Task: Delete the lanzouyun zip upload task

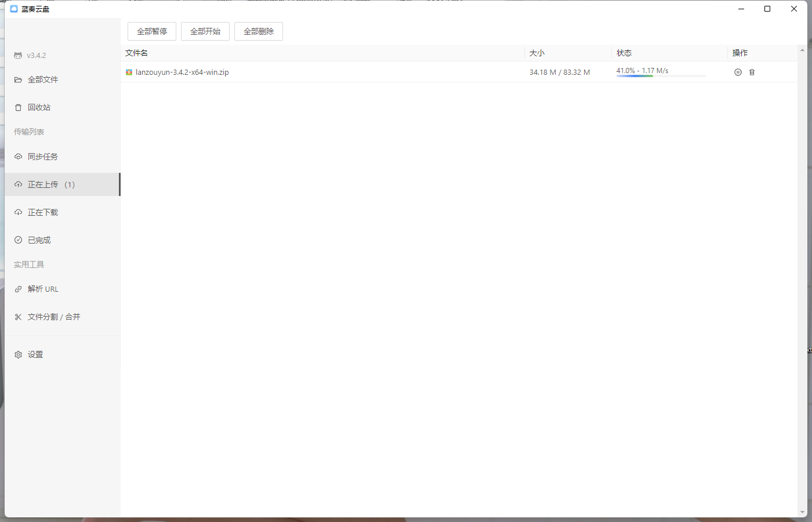Action: click(752, 72)
